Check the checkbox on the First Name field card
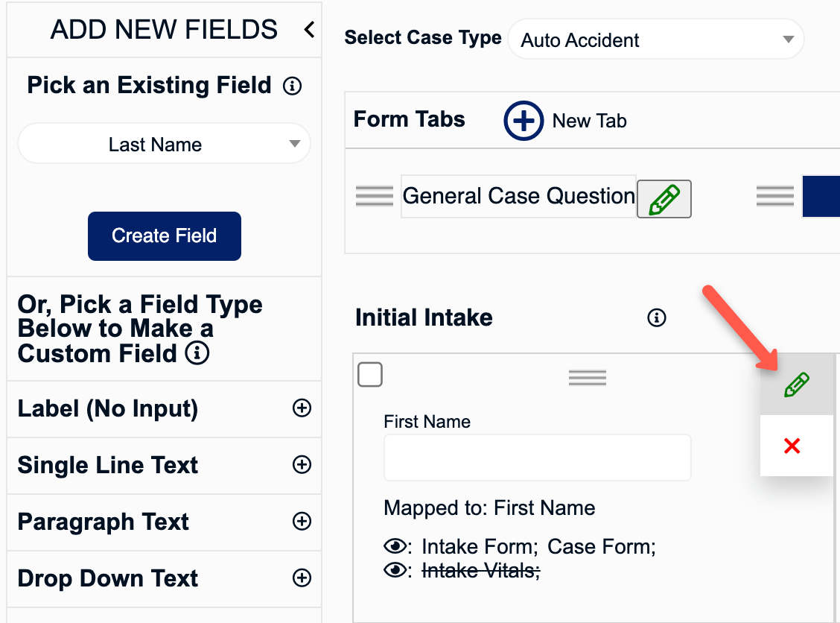Viewport: 840px width, 623px height. click(370, 374)
